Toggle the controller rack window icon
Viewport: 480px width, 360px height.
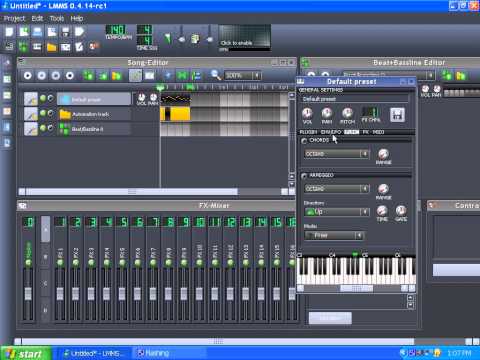[x=94, y=46]
